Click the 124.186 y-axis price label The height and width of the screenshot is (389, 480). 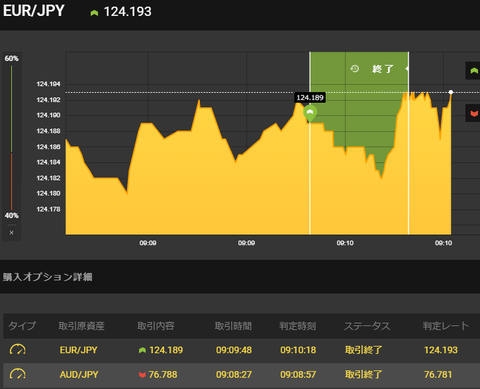pos(48,147)
